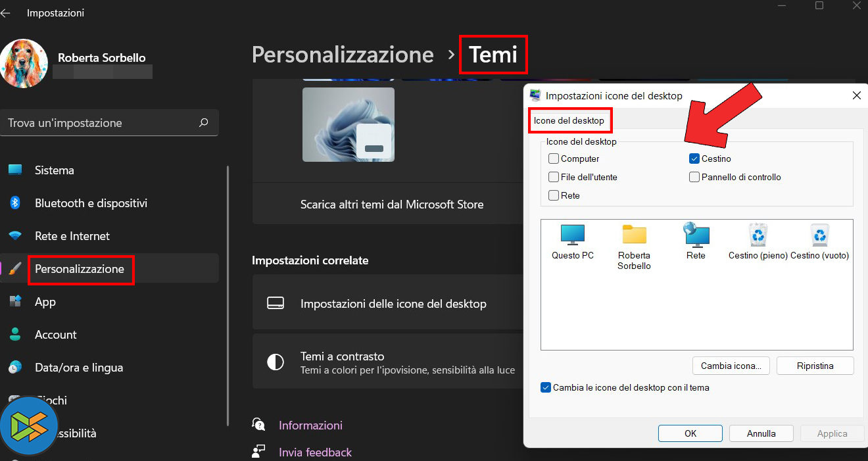Click the Account person icon in sidebar
The height and width of the screenshot is (461, 868).
(x=15, y=334)
